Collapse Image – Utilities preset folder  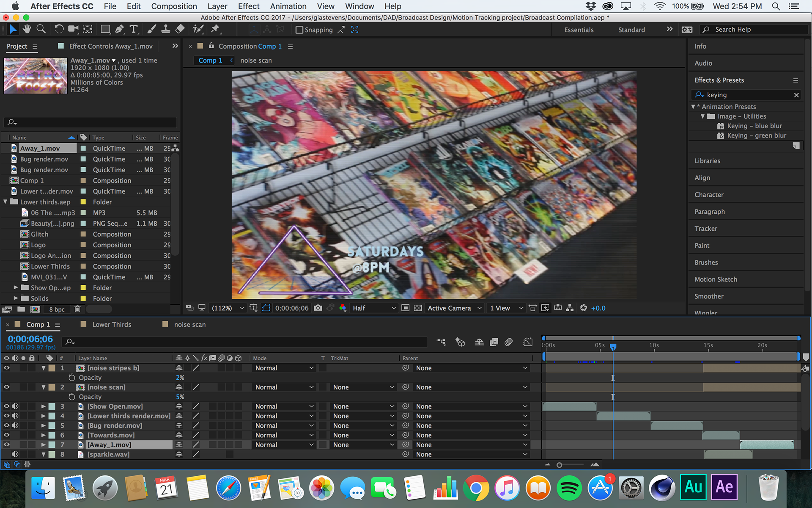coord(703,116)
